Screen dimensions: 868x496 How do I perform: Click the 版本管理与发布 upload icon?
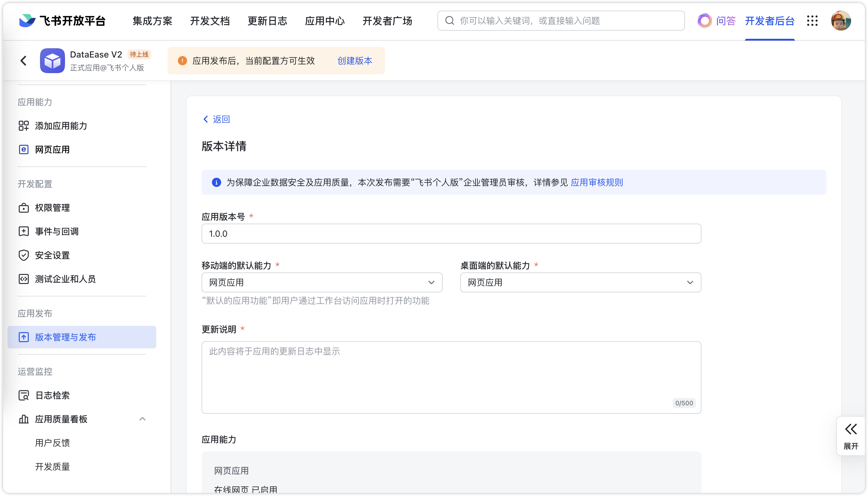(23, 337)
